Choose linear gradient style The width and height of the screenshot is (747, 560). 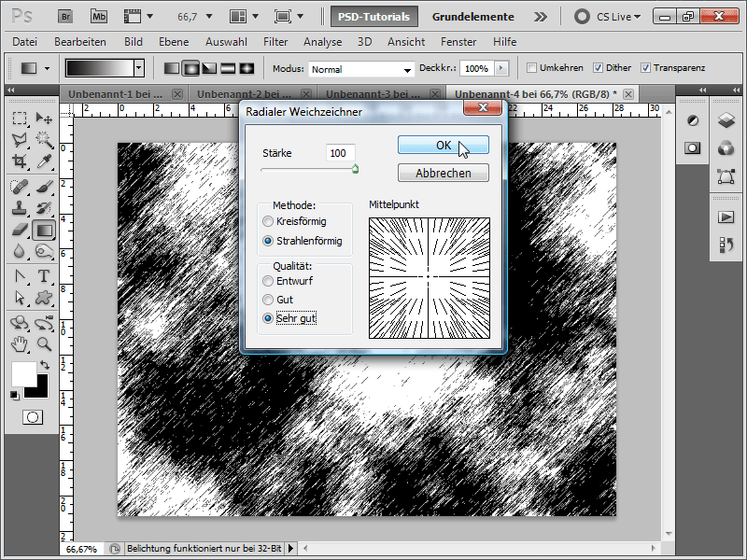(x=172, y=68)
